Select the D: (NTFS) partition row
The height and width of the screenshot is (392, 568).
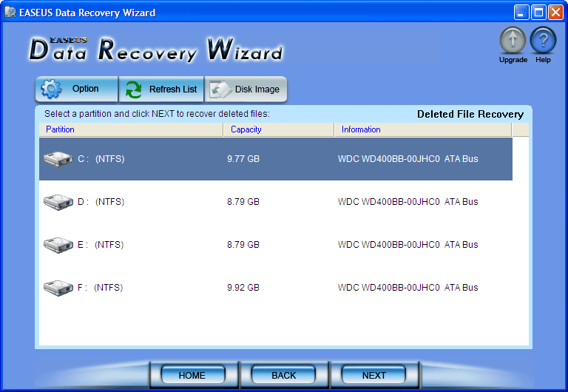[276, 202]
